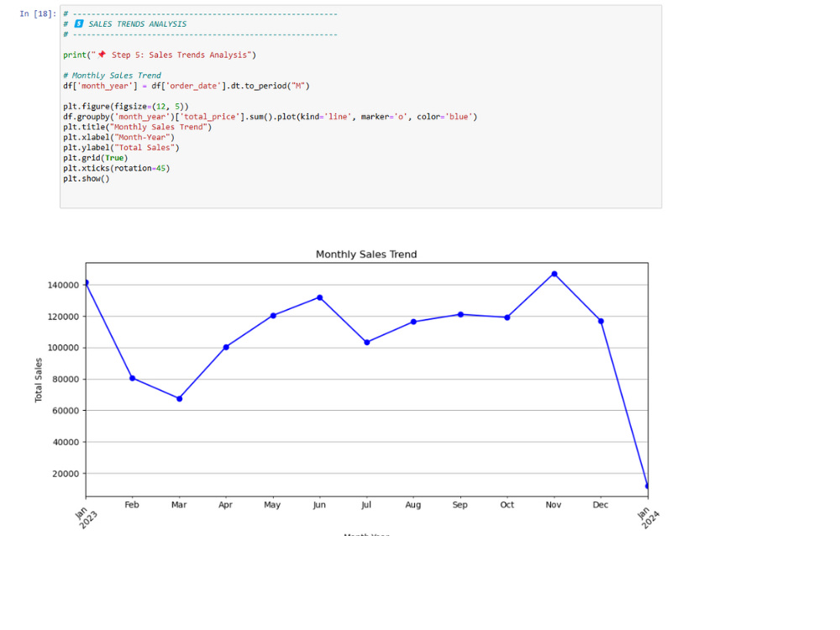The width and height of the screenshot is (840, 630).
Task: Click the Nov x-axis tick label
Action: click(554, 505)
